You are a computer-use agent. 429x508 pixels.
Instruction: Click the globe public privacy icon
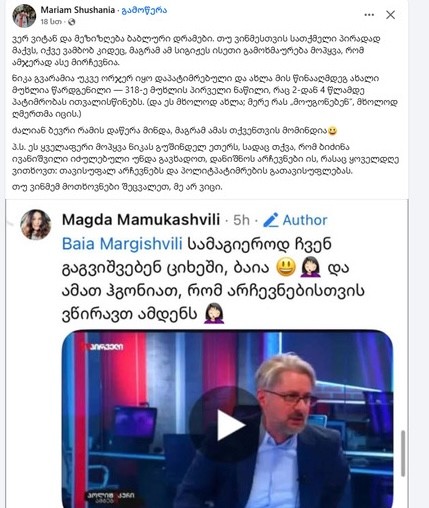click(x=72, y=22)
